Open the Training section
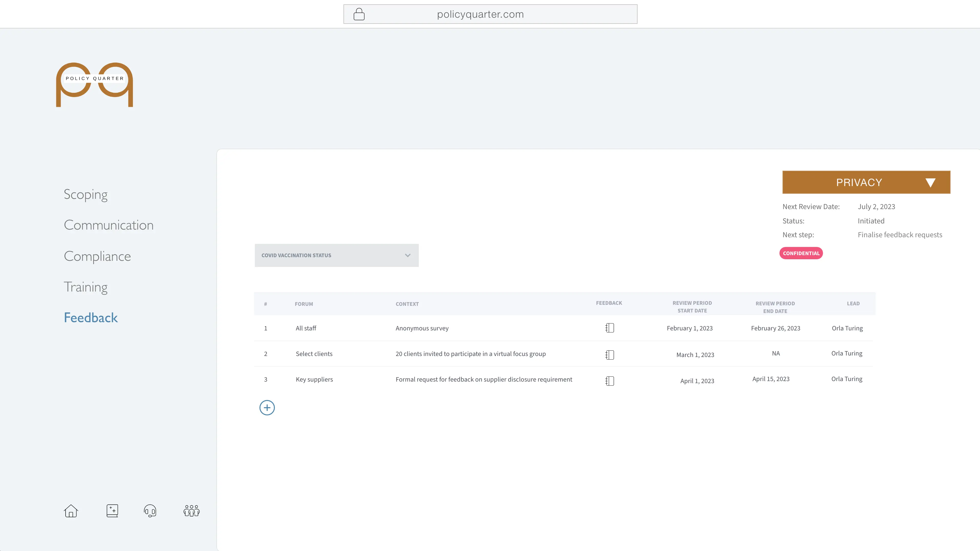Screen dimensions: 980x551 point(86,287)
